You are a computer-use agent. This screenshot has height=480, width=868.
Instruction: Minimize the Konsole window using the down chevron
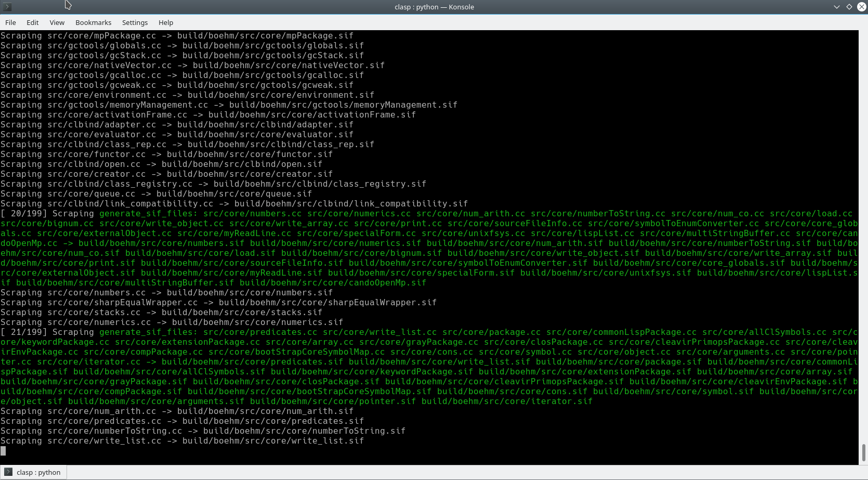tap(836, 7)
